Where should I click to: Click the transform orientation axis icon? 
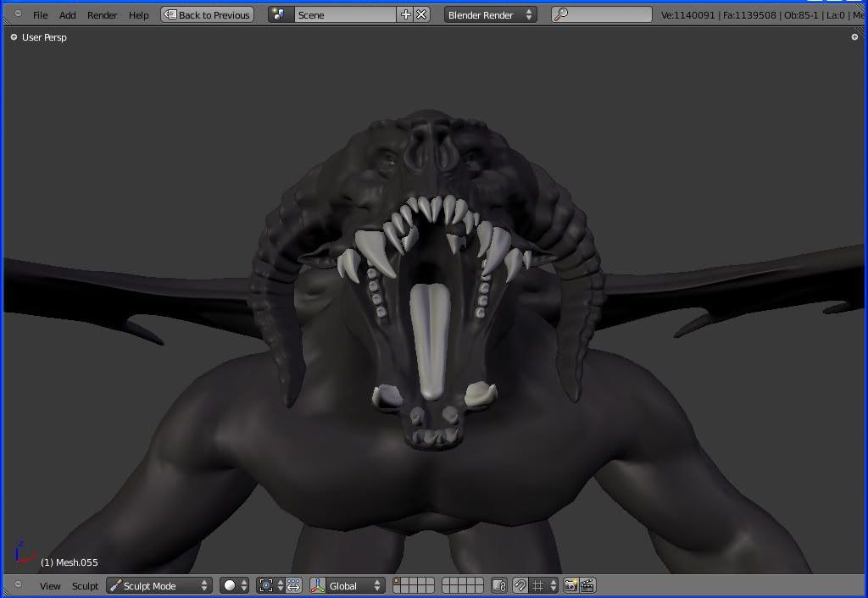tap(318, 585)
